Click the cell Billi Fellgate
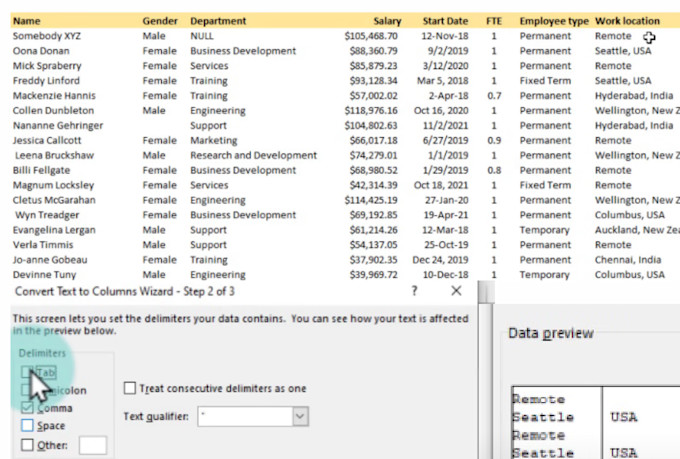 pyautogui.click(x=42, y=170)
